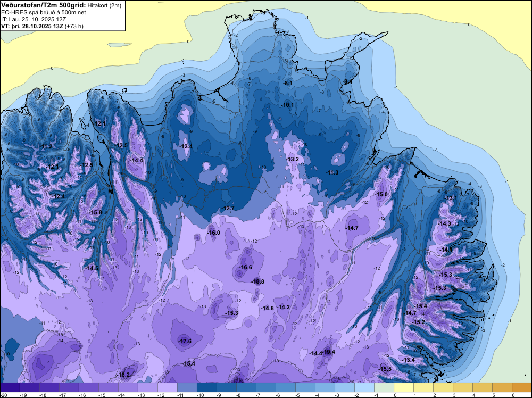Click the -15.8 temperature value
532x398 pixels.
[95, 212]
